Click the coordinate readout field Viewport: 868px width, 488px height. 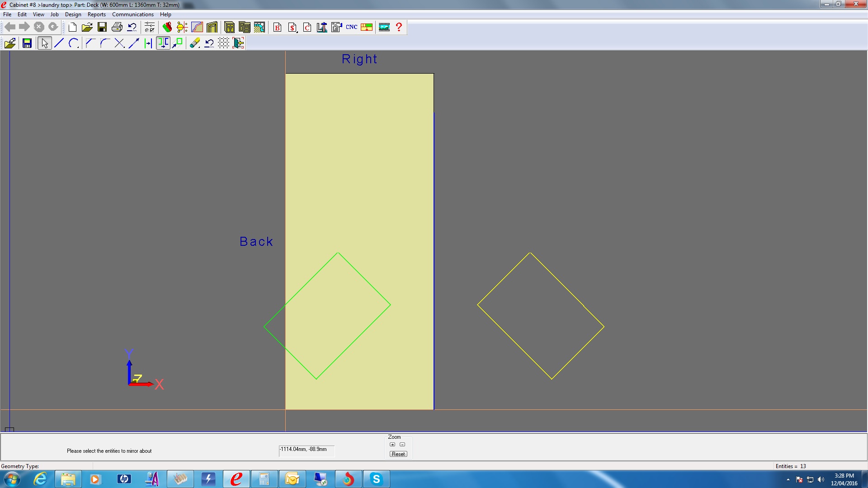point(306,450)
